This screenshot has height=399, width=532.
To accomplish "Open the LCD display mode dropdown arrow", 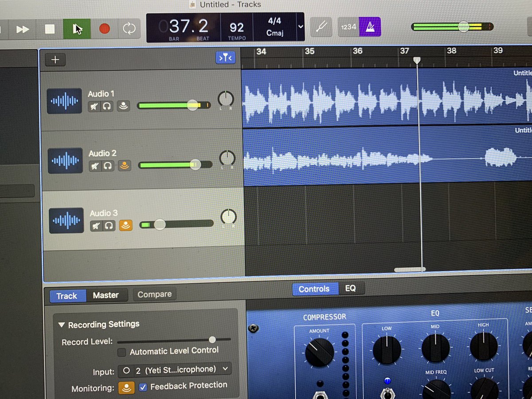I will 301,27.
